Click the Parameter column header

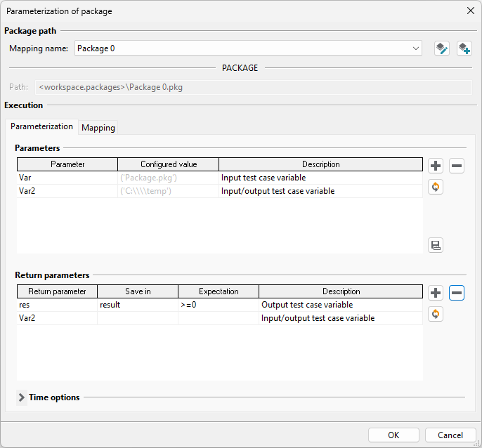67,164
